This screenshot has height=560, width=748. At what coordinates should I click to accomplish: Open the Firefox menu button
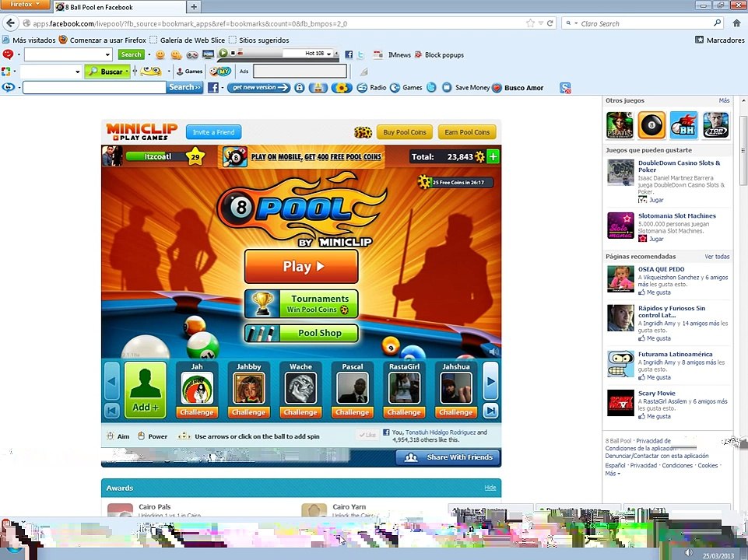coord(25,5)
